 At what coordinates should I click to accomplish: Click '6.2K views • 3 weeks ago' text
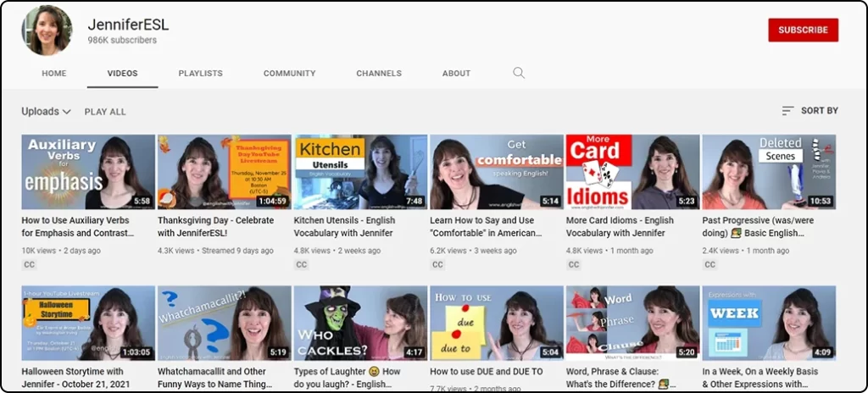coord(473,251)
